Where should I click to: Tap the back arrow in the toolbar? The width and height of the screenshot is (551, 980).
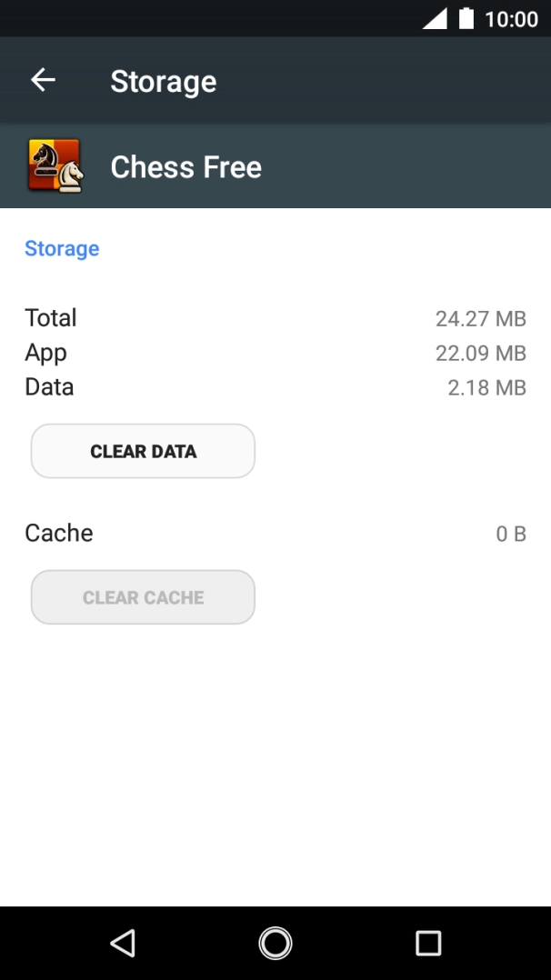tap(43, 80)
